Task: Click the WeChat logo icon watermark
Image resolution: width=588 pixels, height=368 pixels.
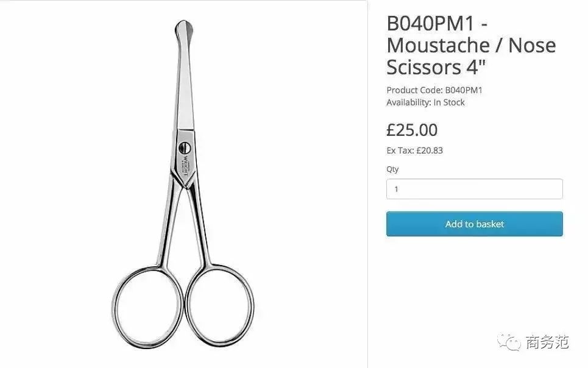Action: pyautogui.click(x=509, y=342)
